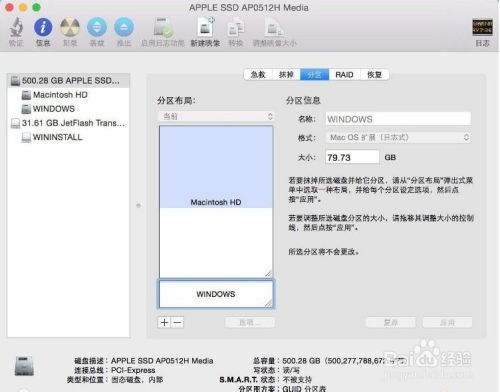Click the yellow minimize window button
Image resolution: width=500 pixels, height=392 pixels.
[x=23, y=7]
